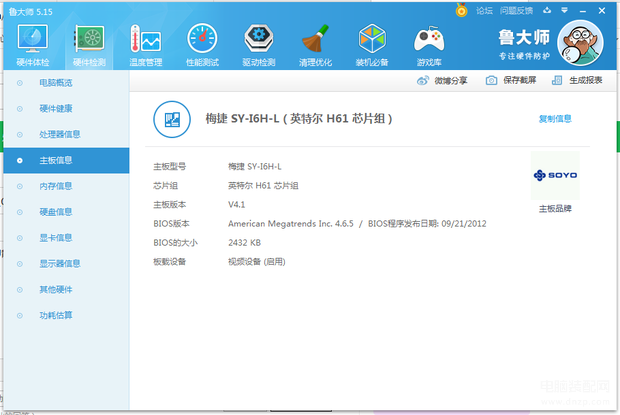This screenshot has width=620, height=415.
Task: Click the 2432 KB BIOS size value
Action: 244,243
